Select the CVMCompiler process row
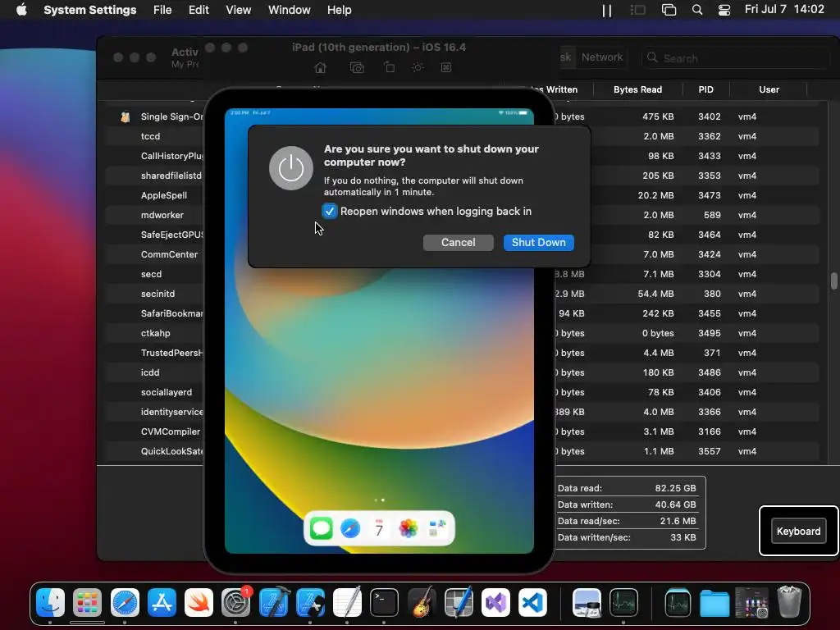Image resolution: width=840 pixels, height=630 pixels. click(462, 431)
